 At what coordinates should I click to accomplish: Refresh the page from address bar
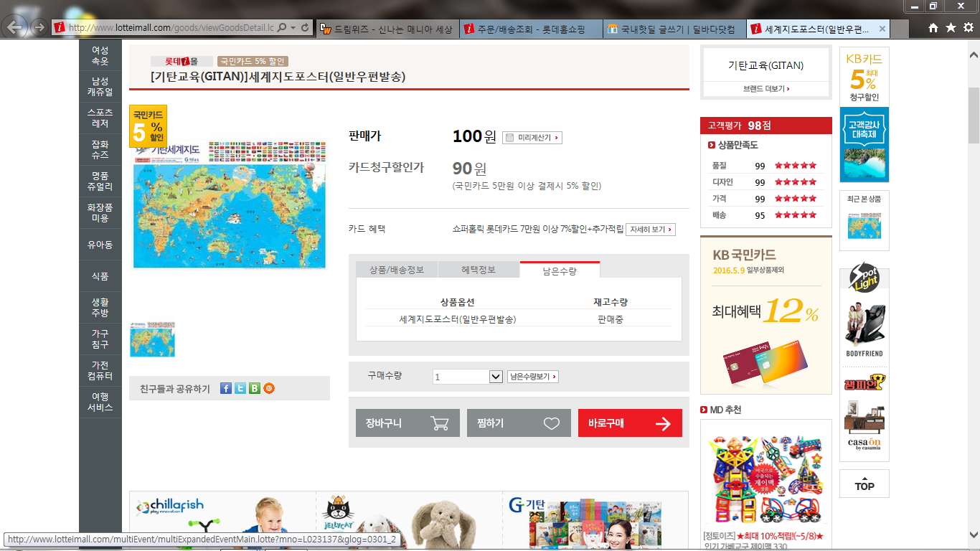tap(305, 28)
